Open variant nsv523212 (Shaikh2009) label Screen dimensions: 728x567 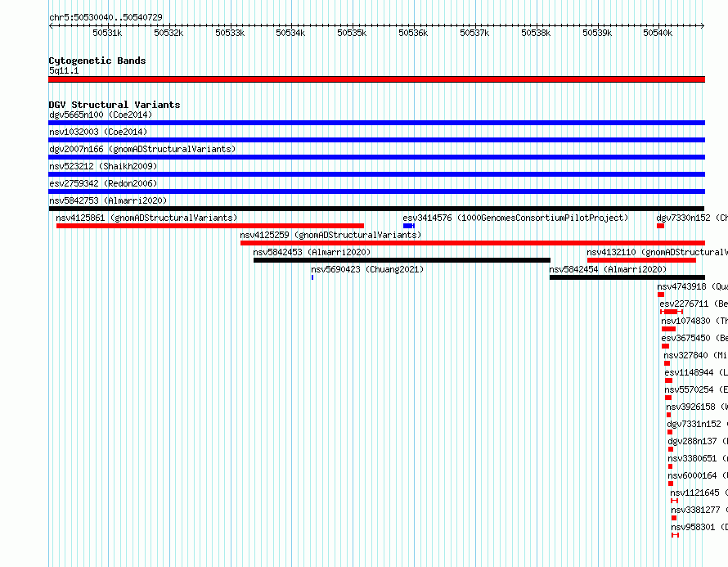pyautogui.click(x=103, y=166)
